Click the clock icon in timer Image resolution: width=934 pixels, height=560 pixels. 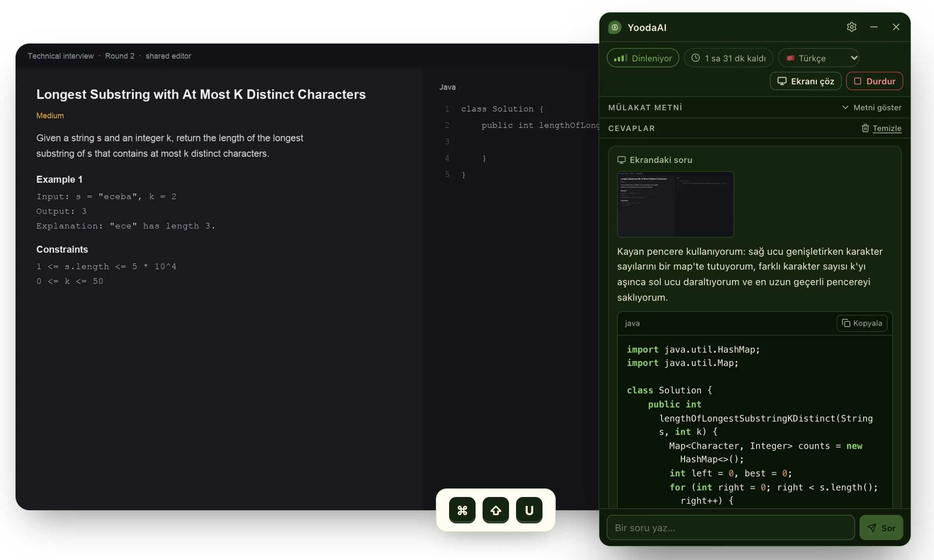pos(695,58)
